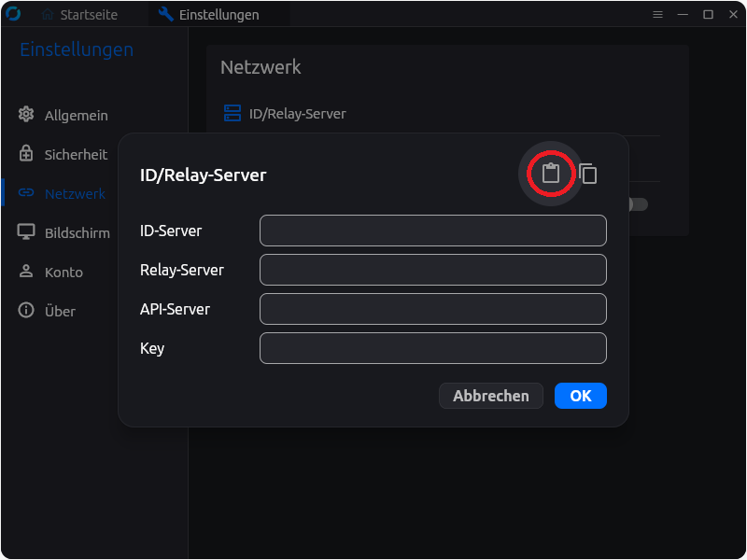Confirm the dialog with OK
The image size is (747, 560).
580,396
